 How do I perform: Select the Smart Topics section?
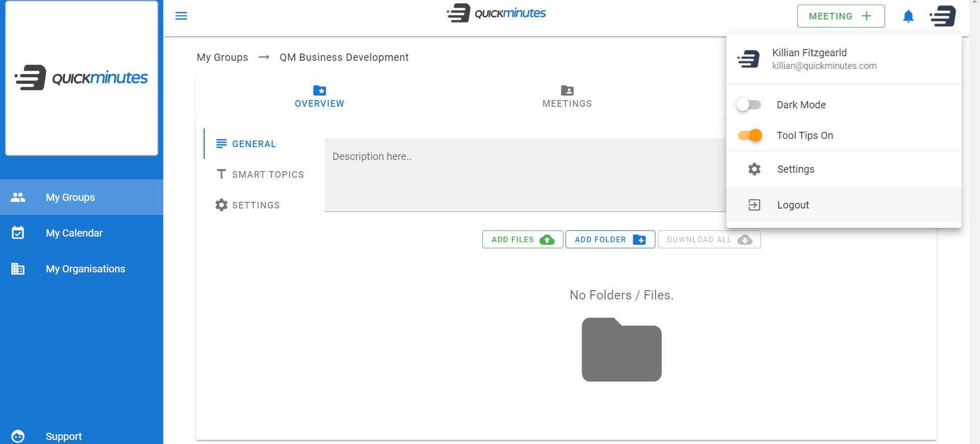coord(260,174)
